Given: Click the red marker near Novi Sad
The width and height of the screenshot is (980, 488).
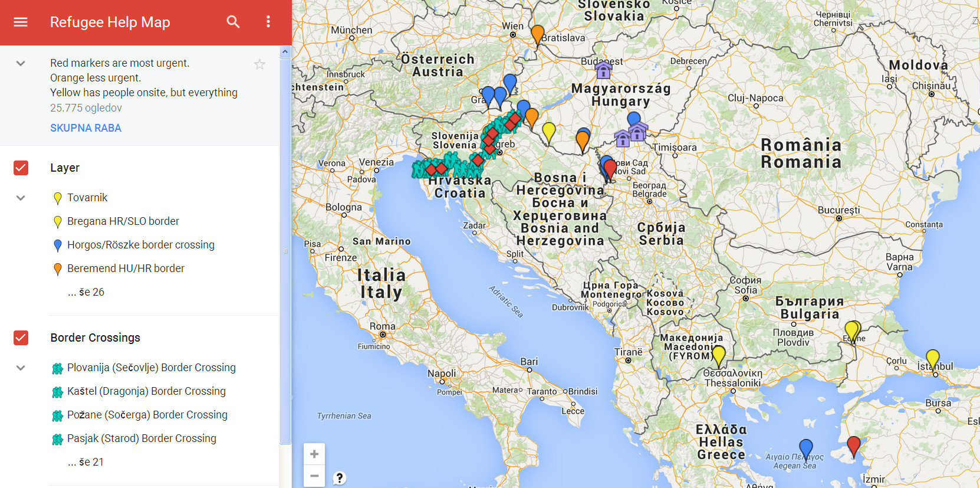Looking at the screenshot, I should pos(610,169).
